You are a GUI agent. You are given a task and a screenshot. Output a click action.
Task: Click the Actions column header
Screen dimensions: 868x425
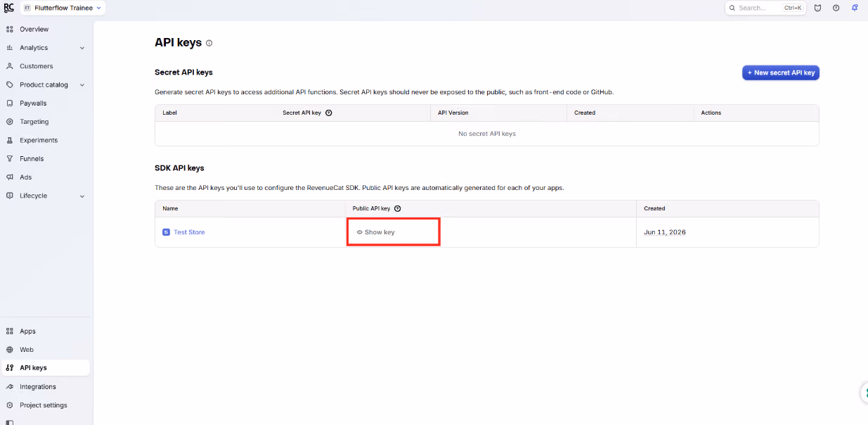coord(711,113)
